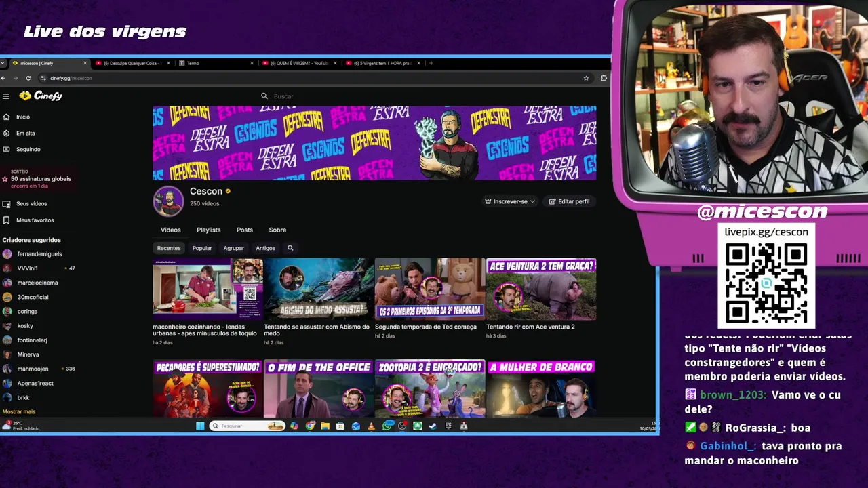Click the browser reload icon

click(28, 78)
